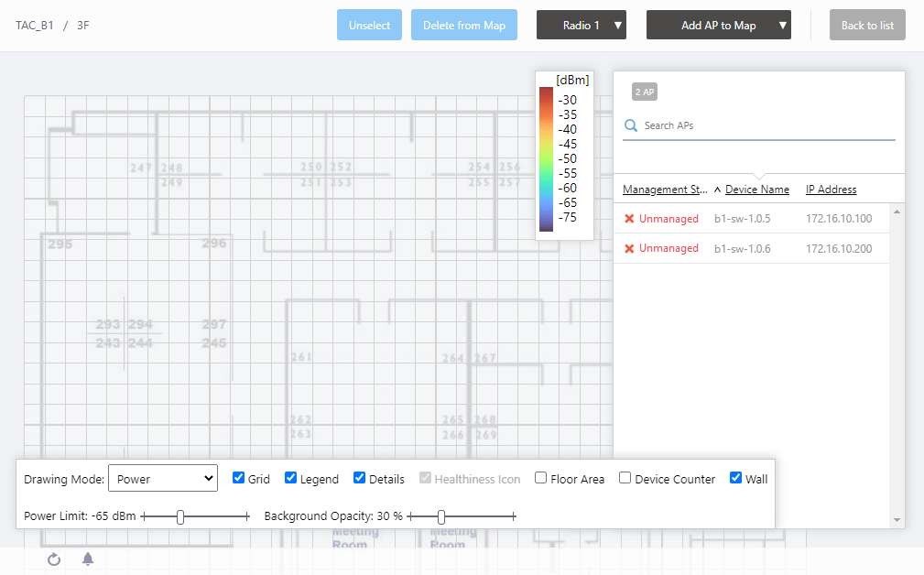Image resolution: width=924 pixels, height=575 pixels.
Task: Open the Drawing Mode Power dropdown
Action: 162,478
